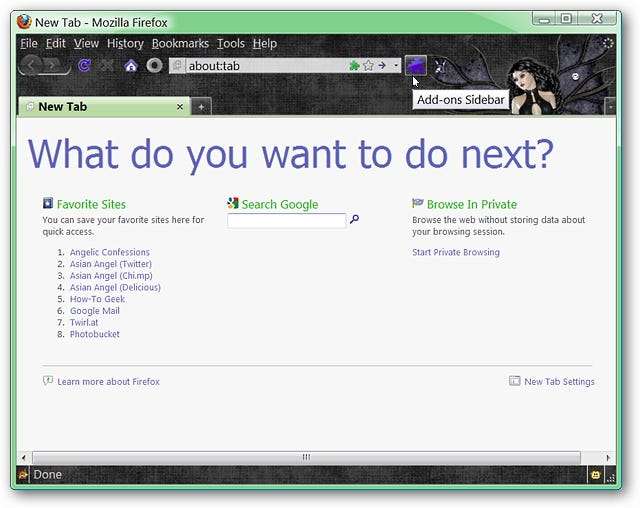This screenshot has width=640, height=508.
Task: Click the Browse In Private flag icon
Action: (418, 203)
